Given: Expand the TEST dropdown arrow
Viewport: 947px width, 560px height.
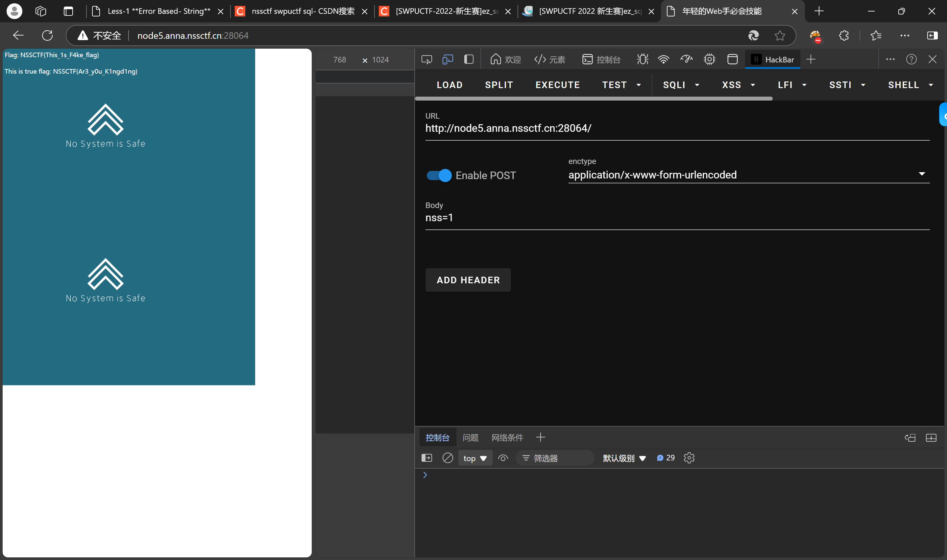Looking at the screenshot, I should coord(639,85).
